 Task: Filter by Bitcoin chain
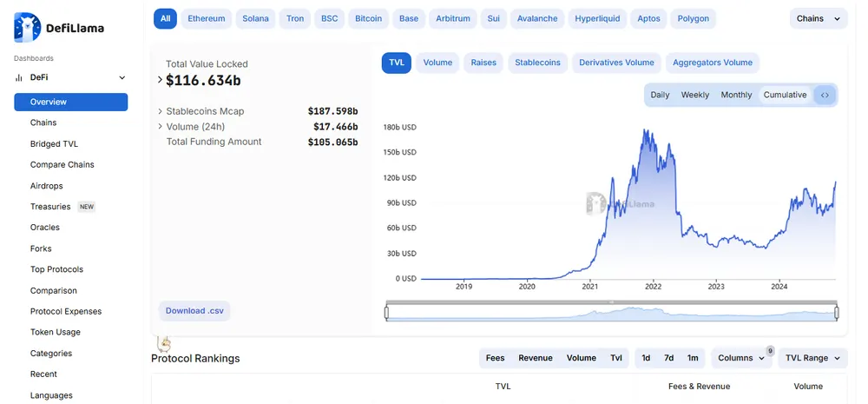pyautogui.click(x=368, y=18)
